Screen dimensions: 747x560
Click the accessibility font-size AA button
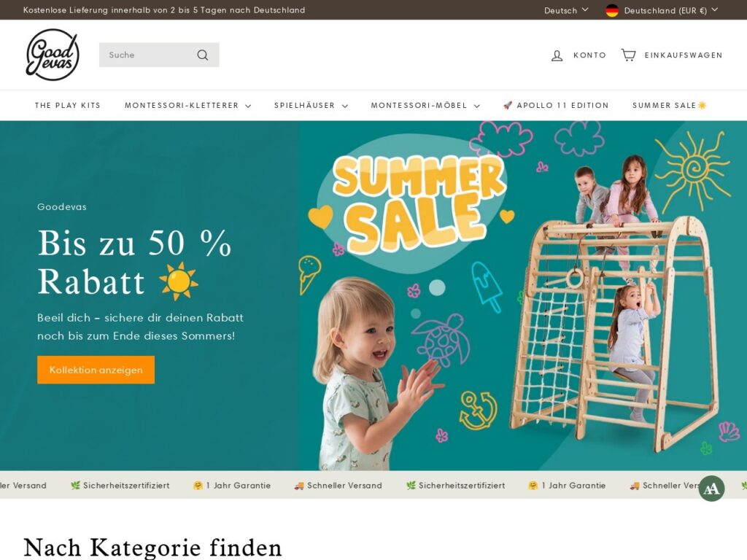click(711, 489)
